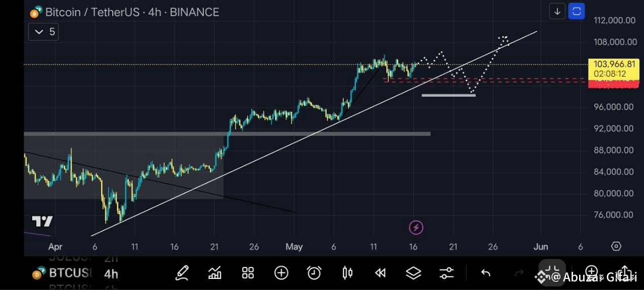Tap the 96,000.00 price scale label
Viewport: 644px width, 290px height.
613,107
